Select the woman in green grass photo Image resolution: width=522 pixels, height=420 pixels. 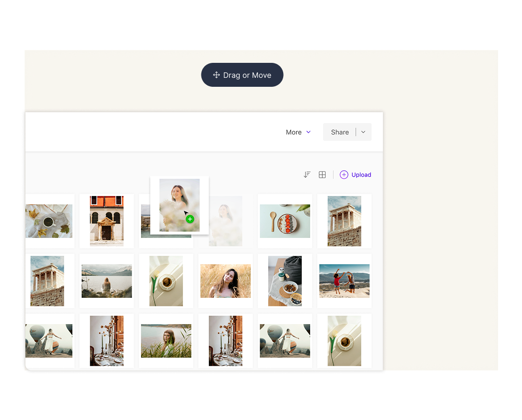[x=166, y=341]
